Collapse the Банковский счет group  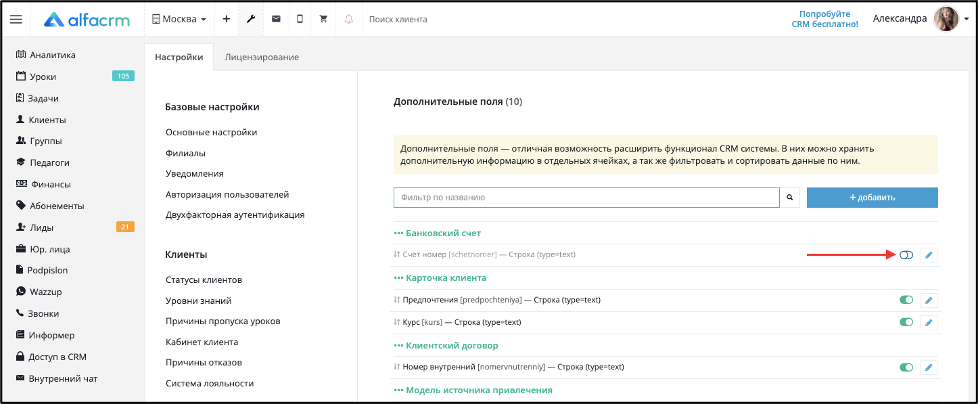437,233
